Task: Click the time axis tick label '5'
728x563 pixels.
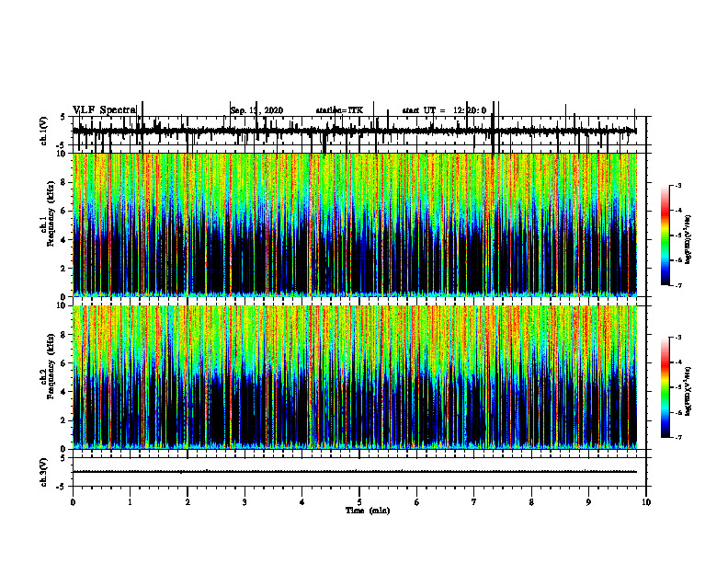Action: point(359,502)
